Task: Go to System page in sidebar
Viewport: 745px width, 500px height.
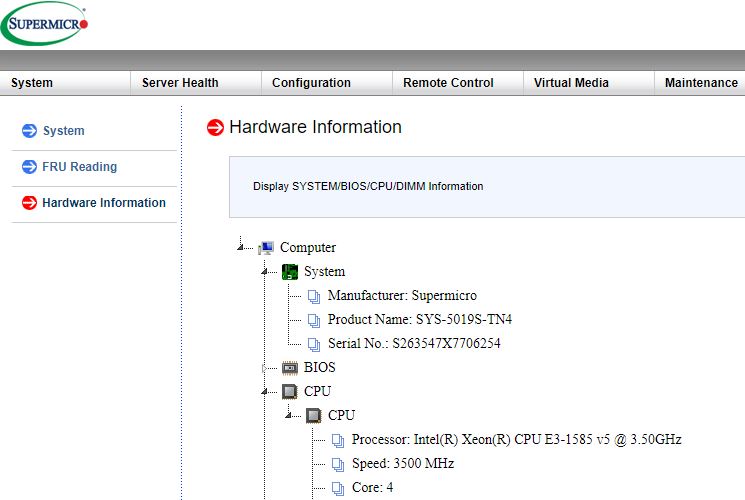Action: coord(63,131)
